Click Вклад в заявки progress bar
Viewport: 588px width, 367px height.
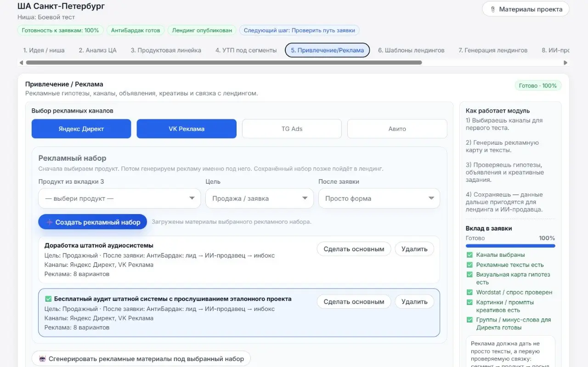(x=510, y=246)
